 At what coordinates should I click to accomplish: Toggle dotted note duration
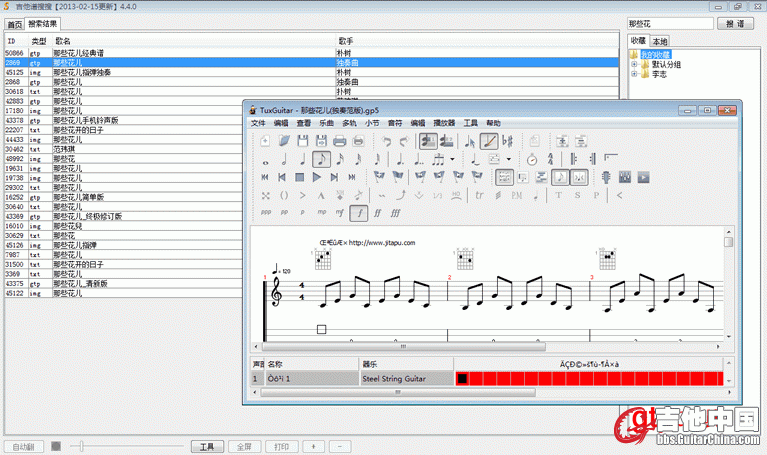point(400,159)
